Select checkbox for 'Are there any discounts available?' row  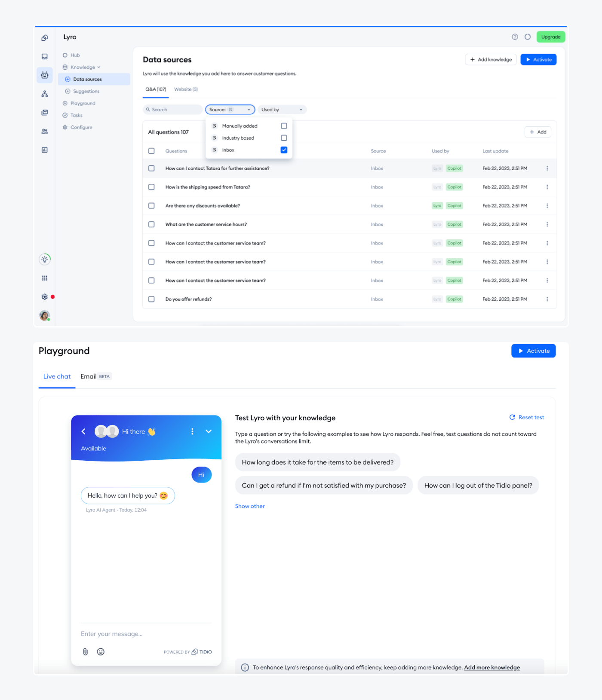point(151,206)
